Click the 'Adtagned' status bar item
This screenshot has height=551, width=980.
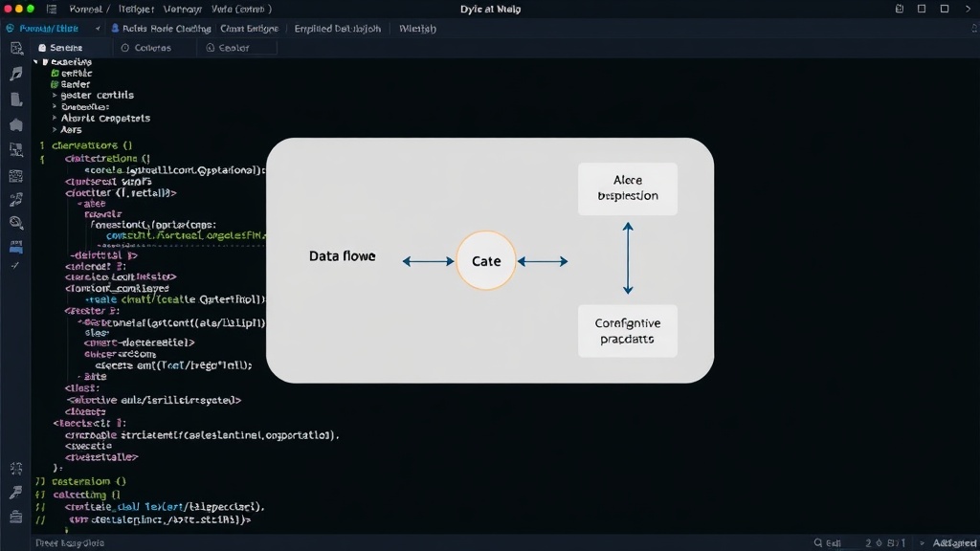pos(954,543)
